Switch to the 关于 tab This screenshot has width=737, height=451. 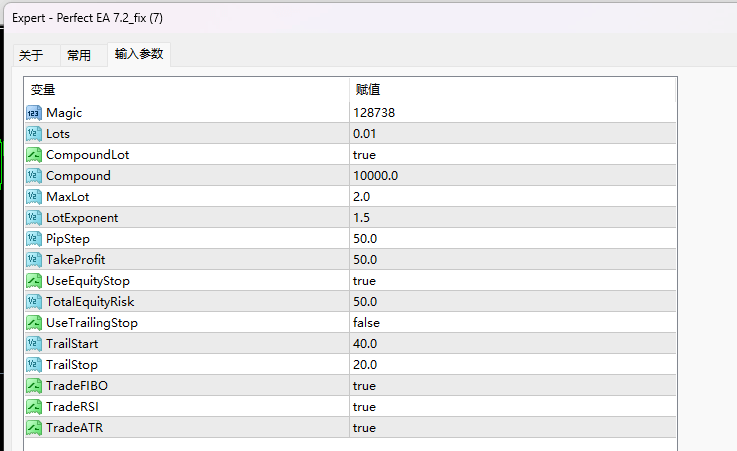pyautogui.click(x=31, y=55)
